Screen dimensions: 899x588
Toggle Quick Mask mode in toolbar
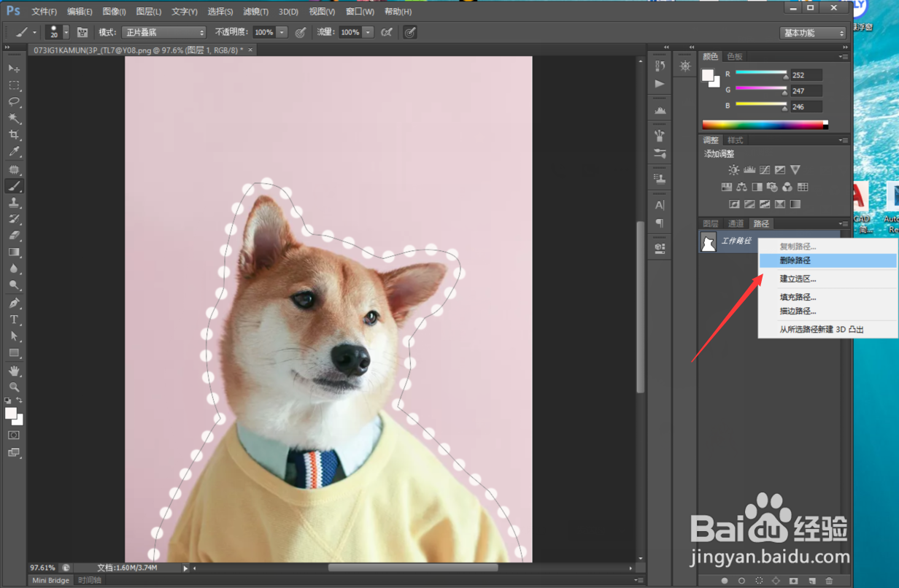14,435
